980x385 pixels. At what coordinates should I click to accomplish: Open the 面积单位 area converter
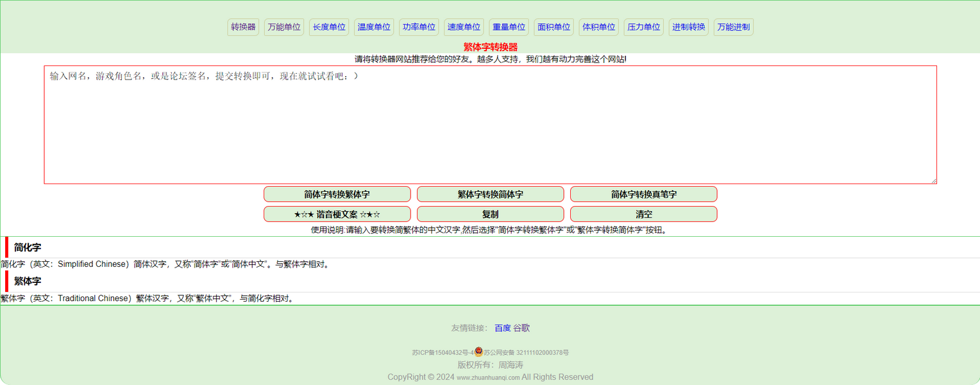(553, 27)
